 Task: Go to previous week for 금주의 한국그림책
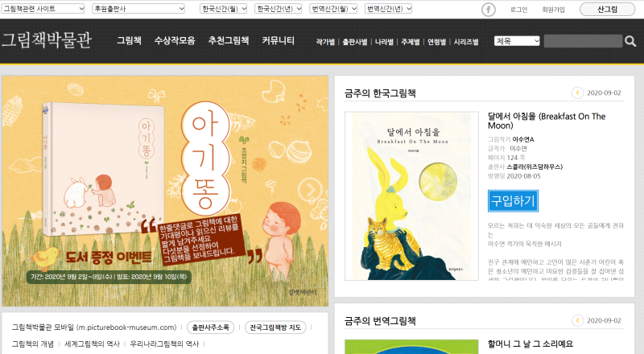(x=577, y=93)
